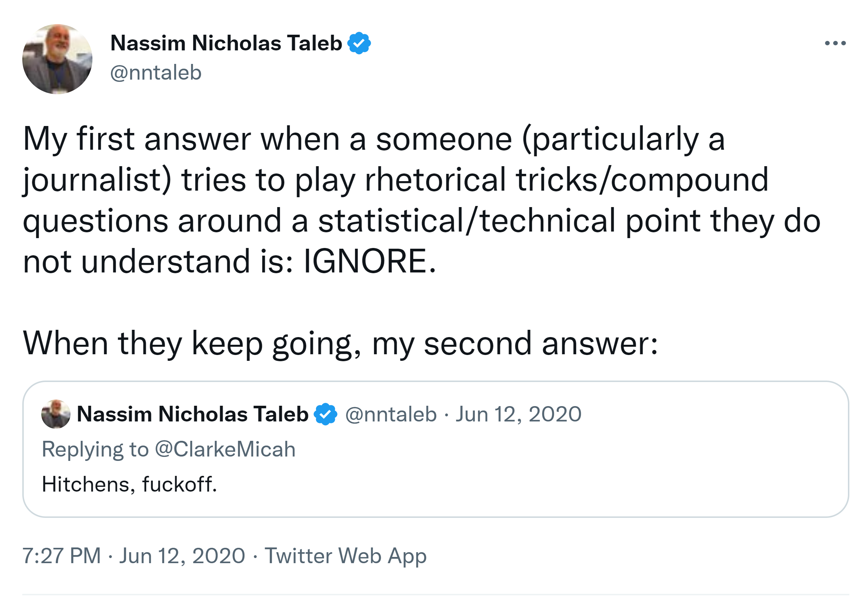Click the author name inside the quoted tweet
868x611 pixels.
coord(193,414)
